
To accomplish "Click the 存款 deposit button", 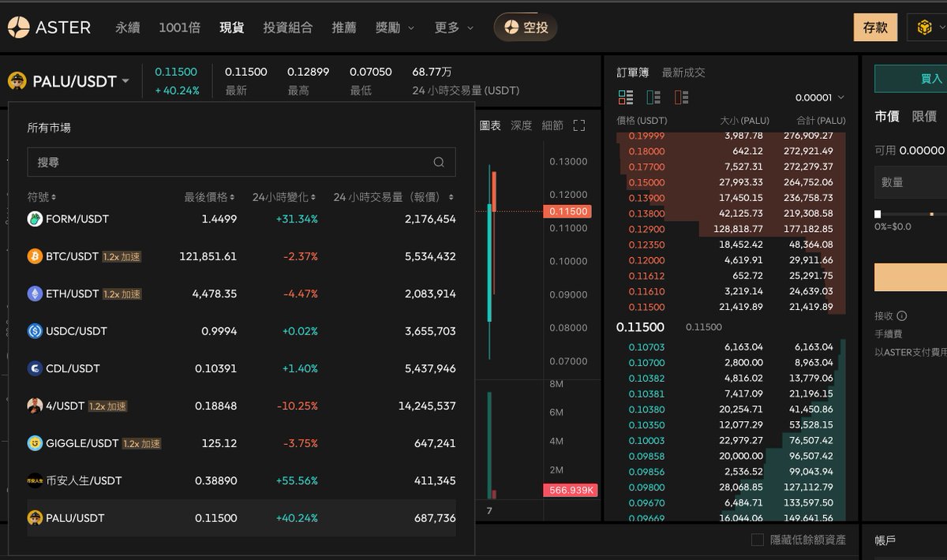I will (875, 26).
